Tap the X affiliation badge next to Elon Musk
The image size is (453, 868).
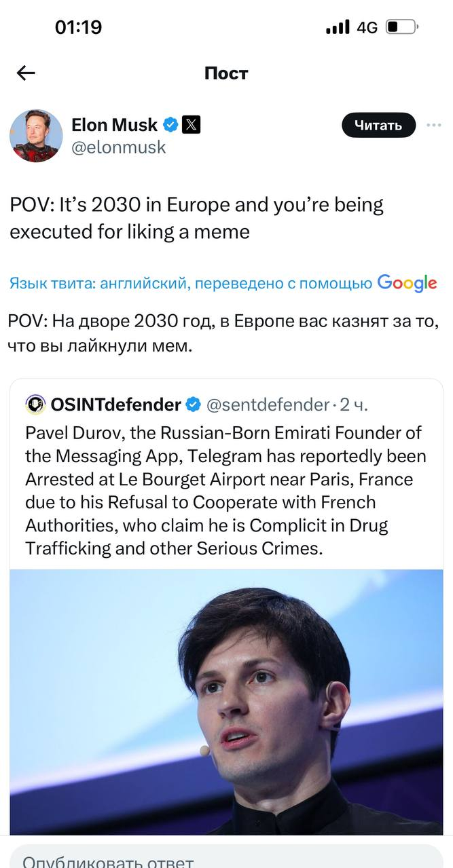[x=192, y=125]
